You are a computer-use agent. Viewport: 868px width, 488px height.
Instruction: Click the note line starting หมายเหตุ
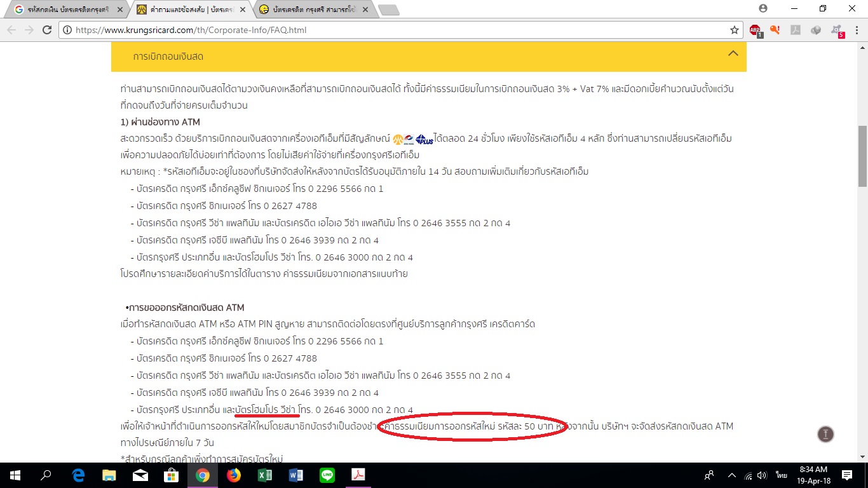(355, 172)
